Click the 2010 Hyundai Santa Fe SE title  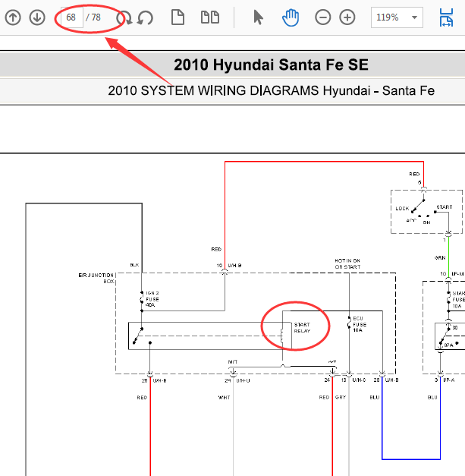tap(271, 65)
